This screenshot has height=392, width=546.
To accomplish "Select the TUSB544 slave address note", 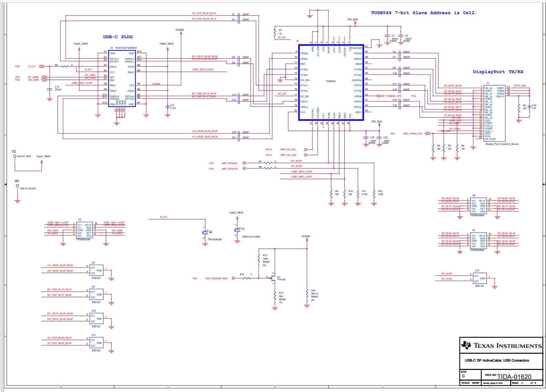I will [424, 13].
